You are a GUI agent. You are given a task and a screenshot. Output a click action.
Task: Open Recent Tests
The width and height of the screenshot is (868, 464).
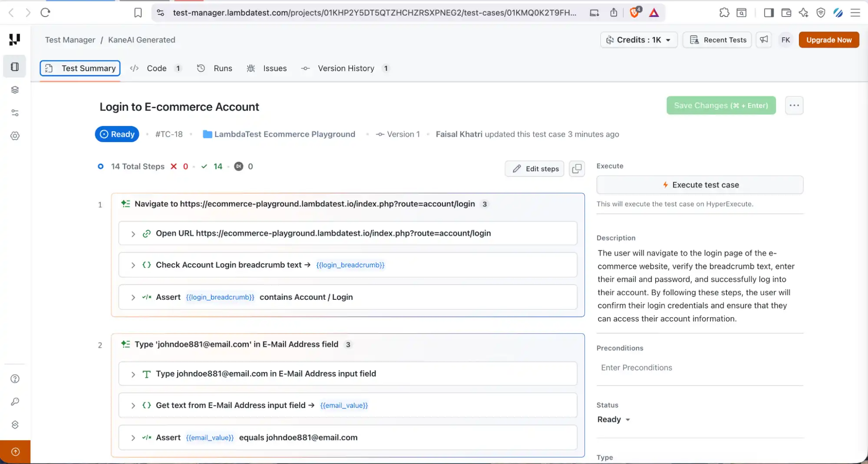(717, 40)
